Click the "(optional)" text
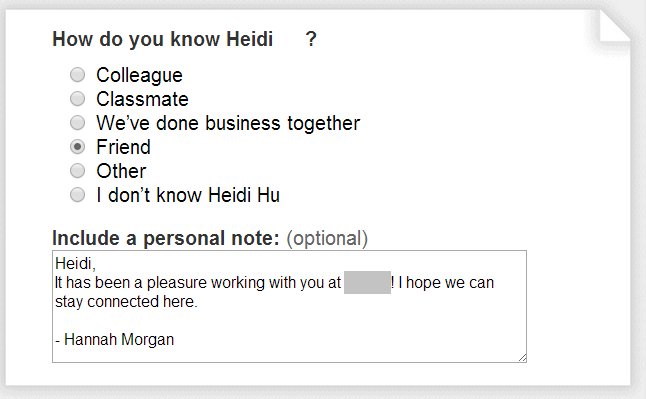The image size is (646, 399). point(327,239)
